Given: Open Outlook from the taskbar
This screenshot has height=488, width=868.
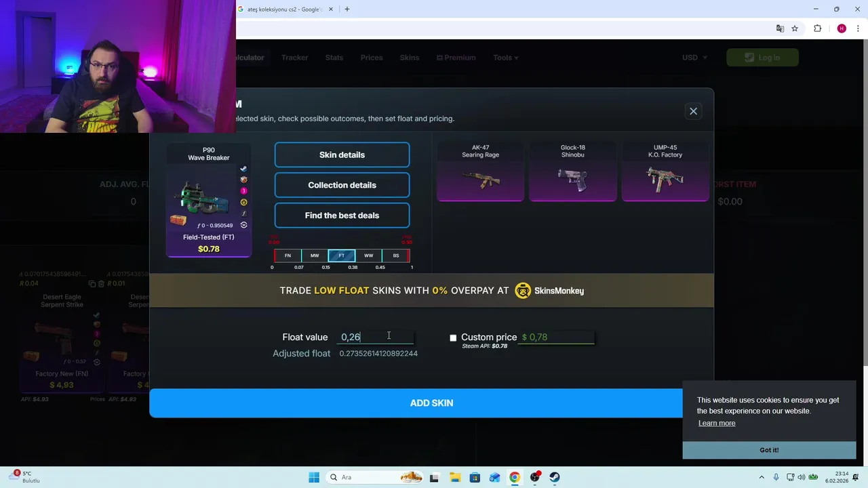Looking at the screenshot, I should pyautogui.click(x=494, y=477).
